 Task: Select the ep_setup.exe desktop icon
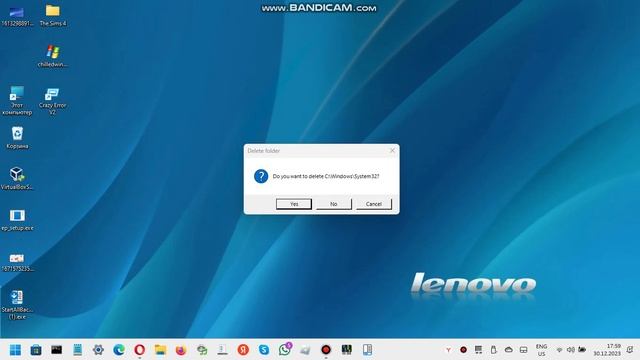point(17,220)
